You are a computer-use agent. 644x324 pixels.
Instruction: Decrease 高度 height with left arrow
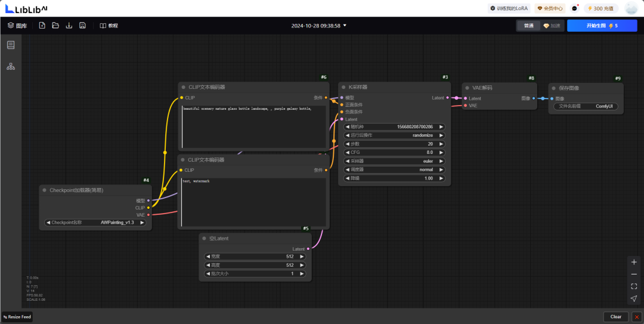(208, 265)
